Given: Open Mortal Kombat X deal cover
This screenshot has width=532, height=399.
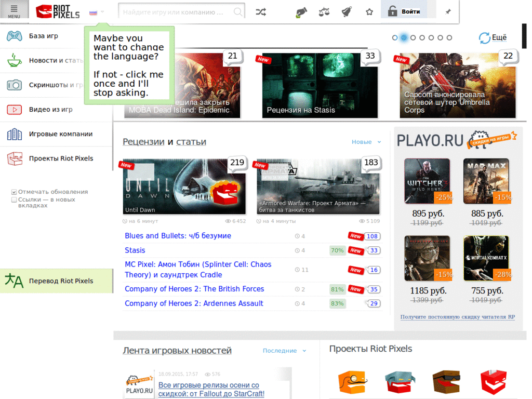Looking at the screenshot, I should point(486,258).
